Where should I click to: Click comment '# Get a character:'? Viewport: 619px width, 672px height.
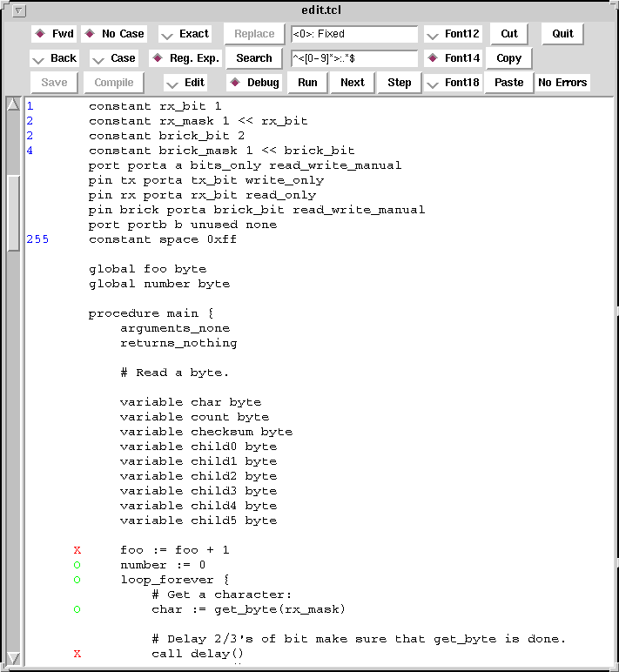222,595
